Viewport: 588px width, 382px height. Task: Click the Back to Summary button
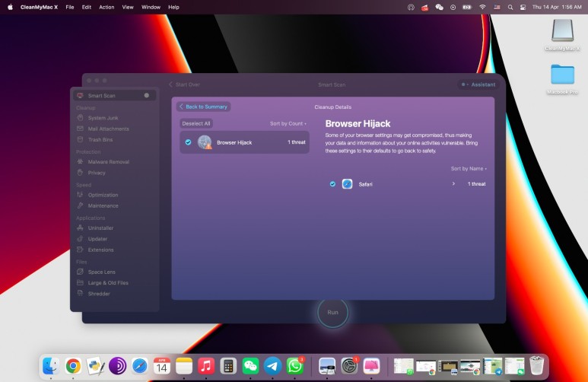click(x=203, y=107)
